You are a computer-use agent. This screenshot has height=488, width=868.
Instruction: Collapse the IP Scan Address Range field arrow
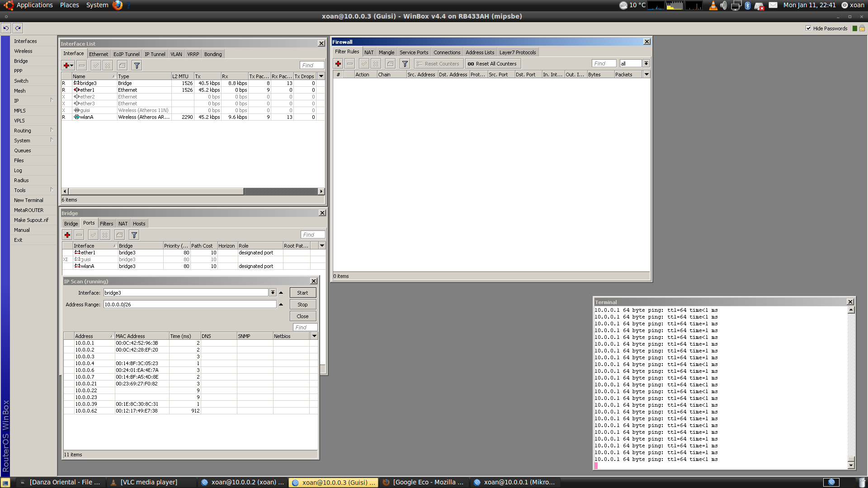point(281,305)
